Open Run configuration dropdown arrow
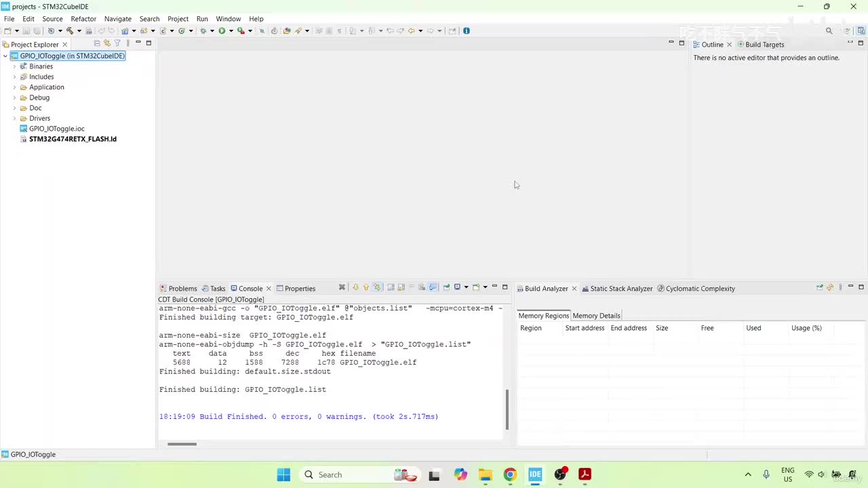This screenshot has height=488, width=868. pos(231,30)
